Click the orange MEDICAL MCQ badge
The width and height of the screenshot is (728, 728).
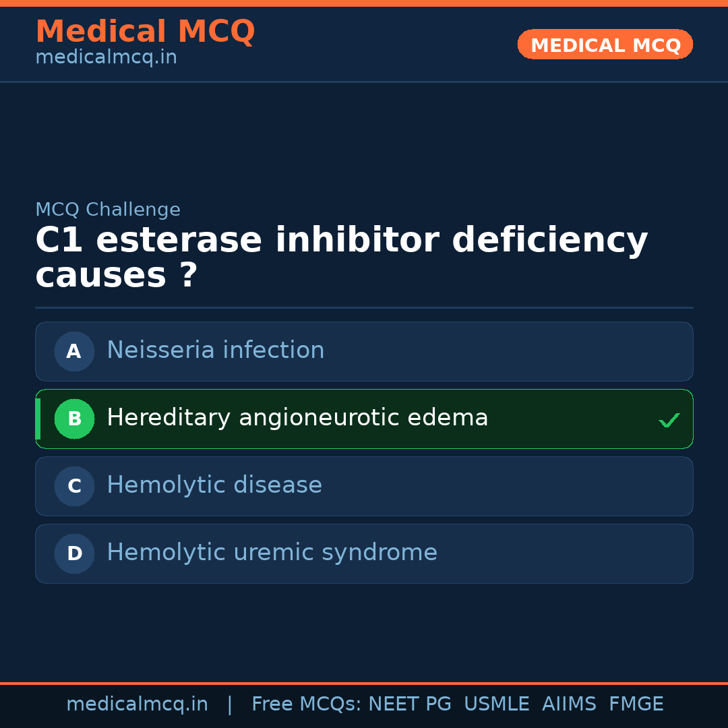[605, 44]
